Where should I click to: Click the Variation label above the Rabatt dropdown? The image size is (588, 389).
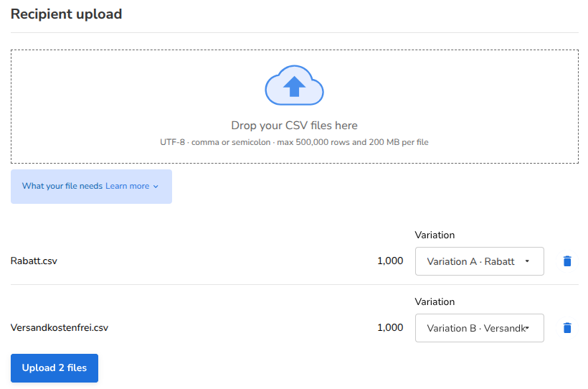point(435,235)
